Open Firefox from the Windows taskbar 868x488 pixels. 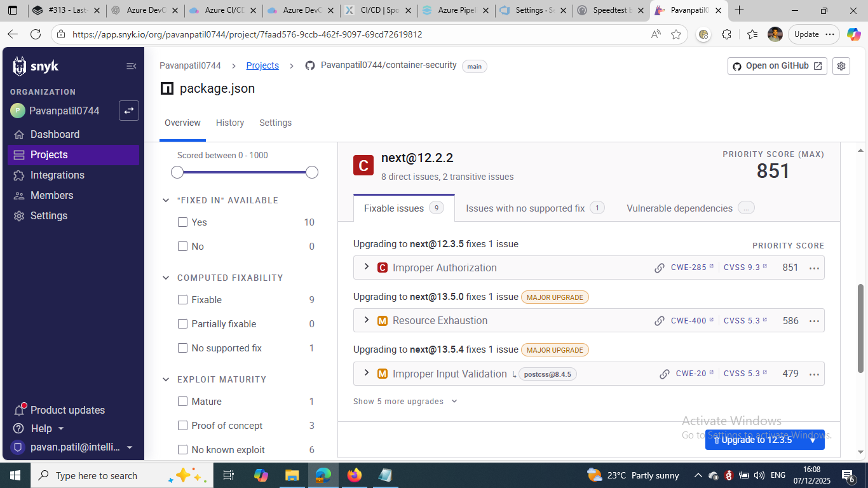354,475
